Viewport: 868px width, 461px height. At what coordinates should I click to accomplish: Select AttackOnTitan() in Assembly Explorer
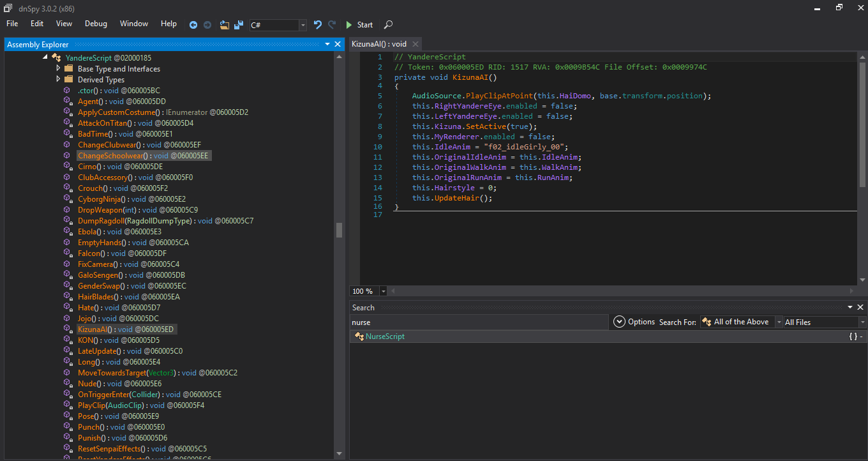coord(135,123)
